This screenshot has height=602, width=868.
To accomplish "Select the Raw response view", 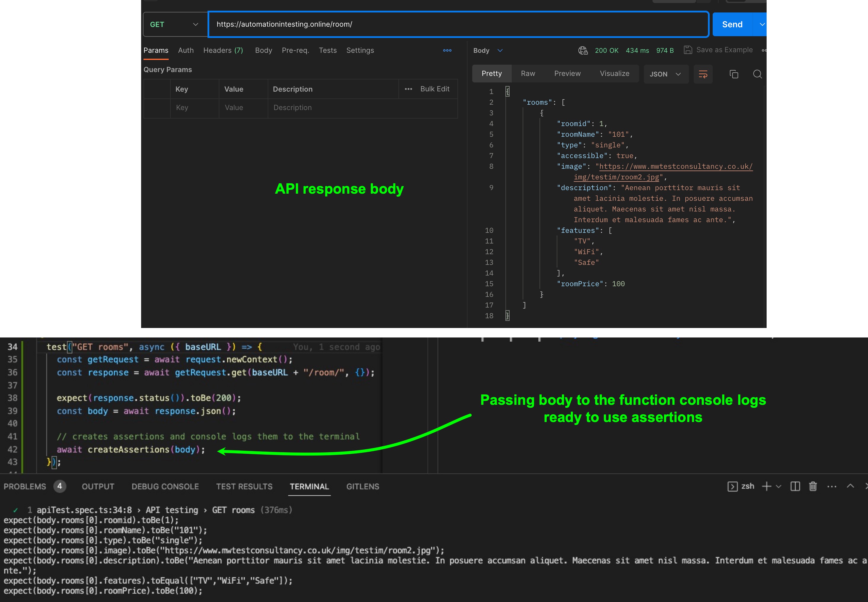I will pyautogui.click(x=528, y=74).
